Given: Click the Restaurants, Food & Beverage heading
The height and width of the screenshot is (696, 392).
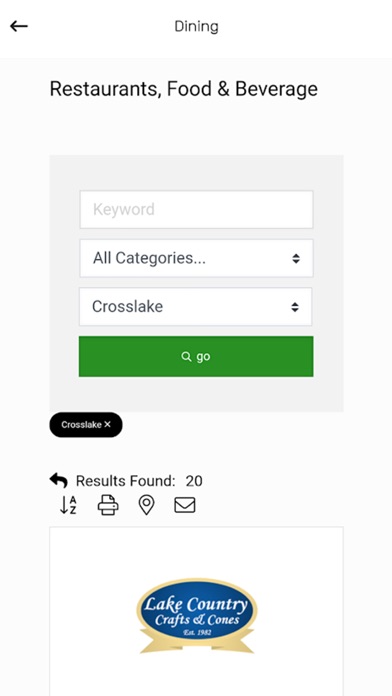Looking at the screenshot, I should pyautogui.click(x=183, y=89).
